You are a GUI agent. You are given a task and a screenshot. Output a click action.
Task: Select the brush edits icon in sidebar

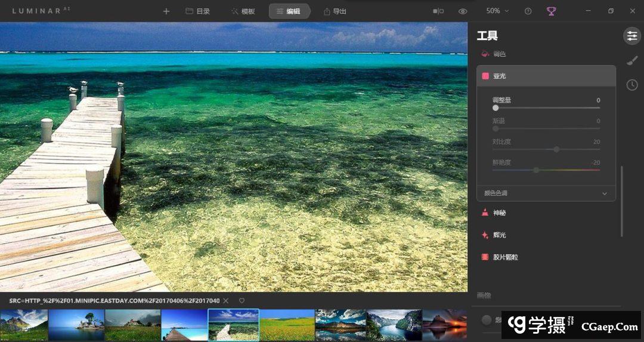click(x=632, y=60)
